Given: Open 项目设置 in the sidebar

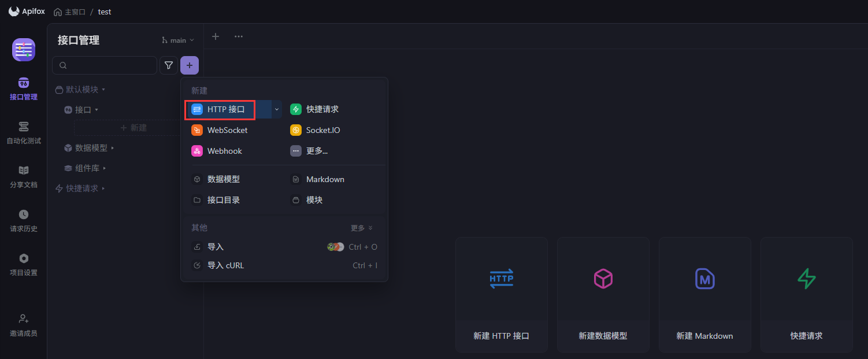Looking at the screenshot, I should [23, 264].
